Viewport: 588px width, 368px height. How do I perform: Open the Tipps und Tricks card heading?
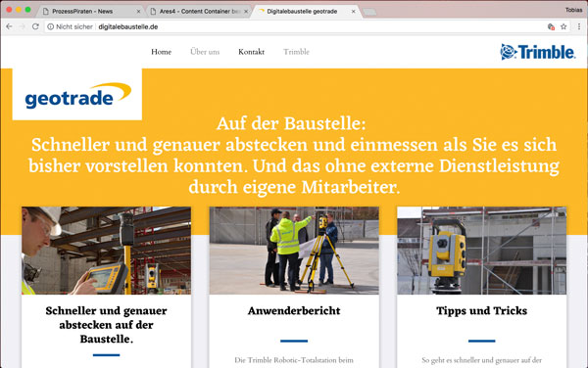482,310
